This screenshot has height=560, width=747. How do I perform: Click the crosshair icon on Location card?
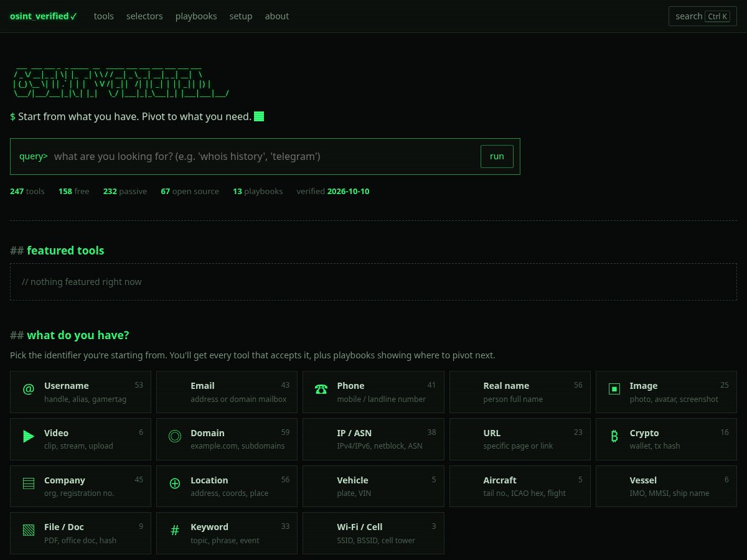[x=175, y=483]
